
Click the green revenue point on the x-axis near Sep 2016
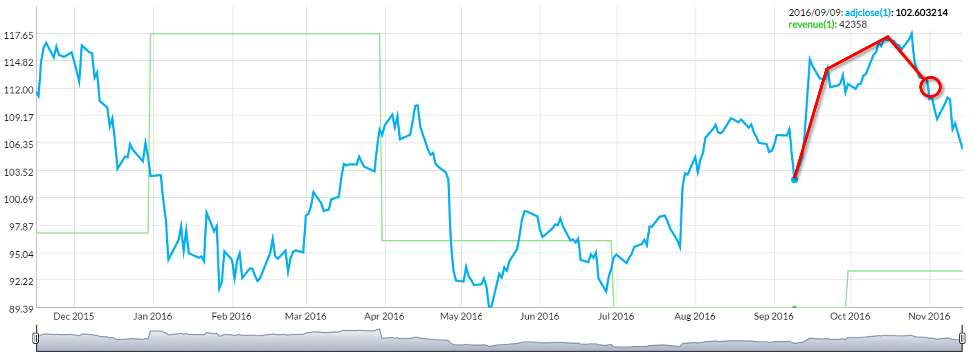794,307
